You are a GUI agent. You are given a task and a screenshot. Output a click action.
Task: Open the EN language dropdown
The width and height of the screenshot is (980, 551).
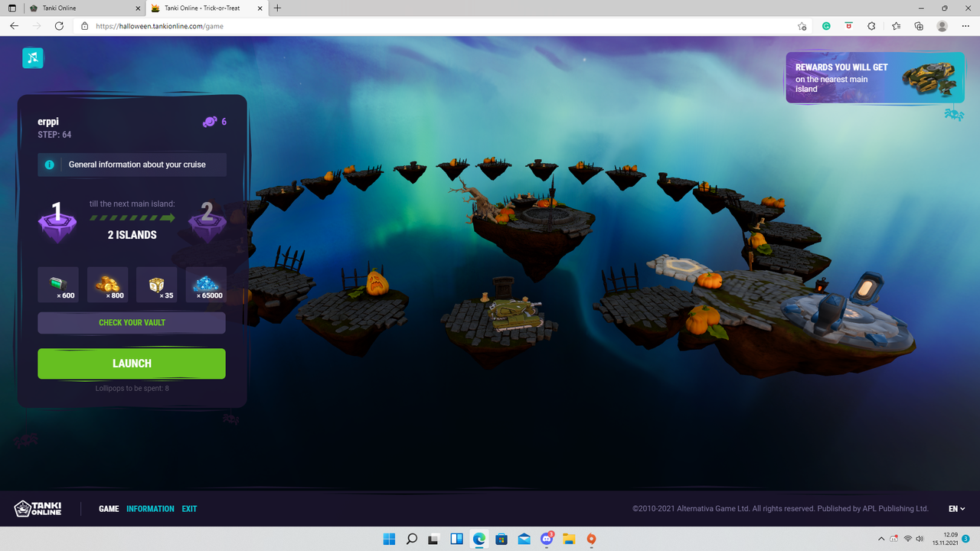[x=956, y=509]
